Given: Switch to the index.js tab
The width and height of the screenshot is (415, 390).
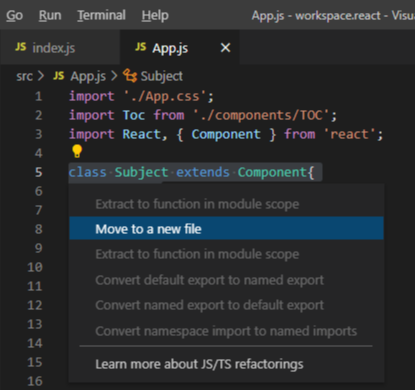Looking at the screenshot, I should click(60, 47).
